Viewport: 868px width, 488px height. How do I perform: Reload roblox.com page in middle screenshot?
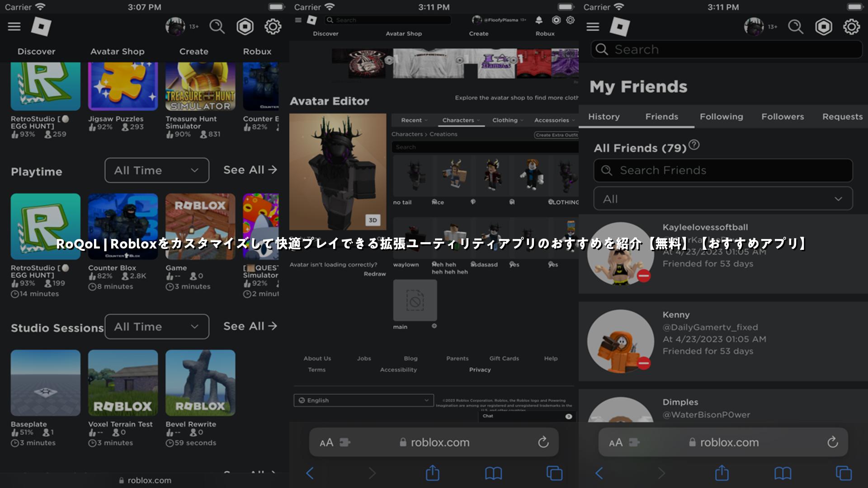(543, 442)
